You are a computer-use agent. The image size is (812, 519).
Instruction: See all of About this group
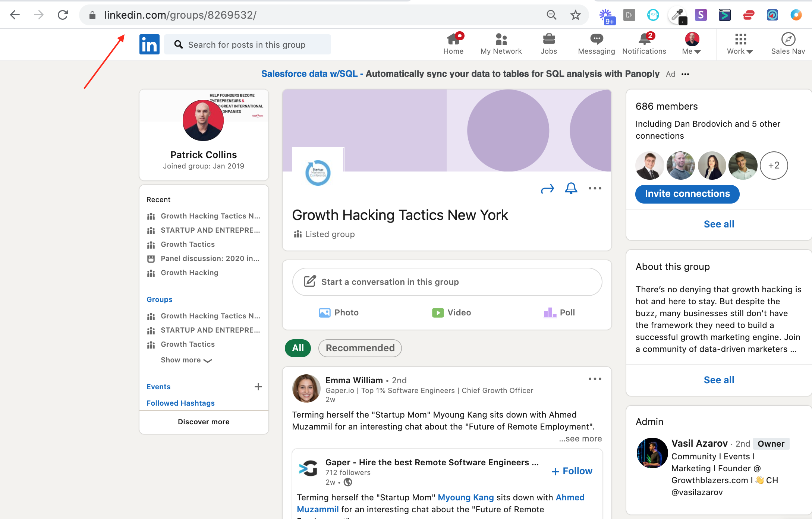click(x=719, y=380)
